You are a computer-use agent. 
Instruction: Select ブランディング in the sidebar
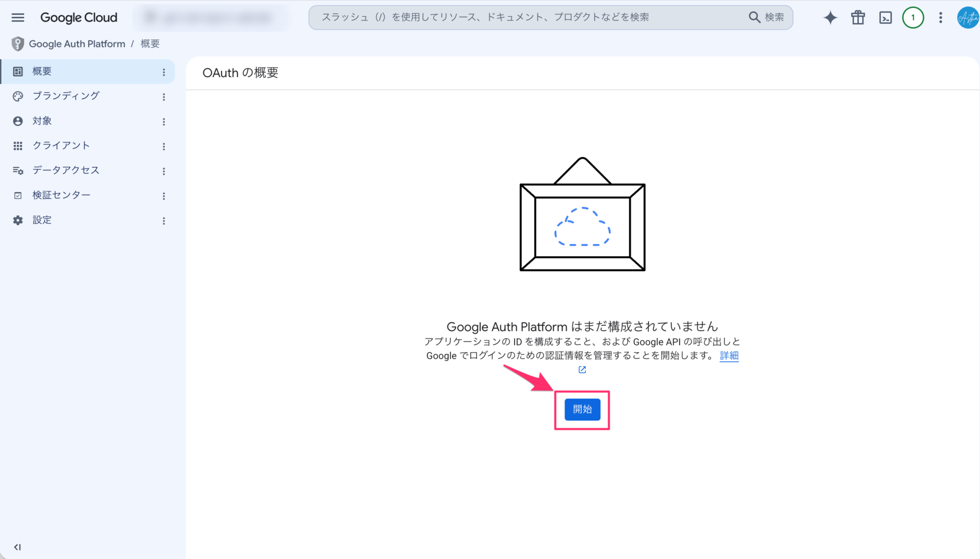[87, 96]
